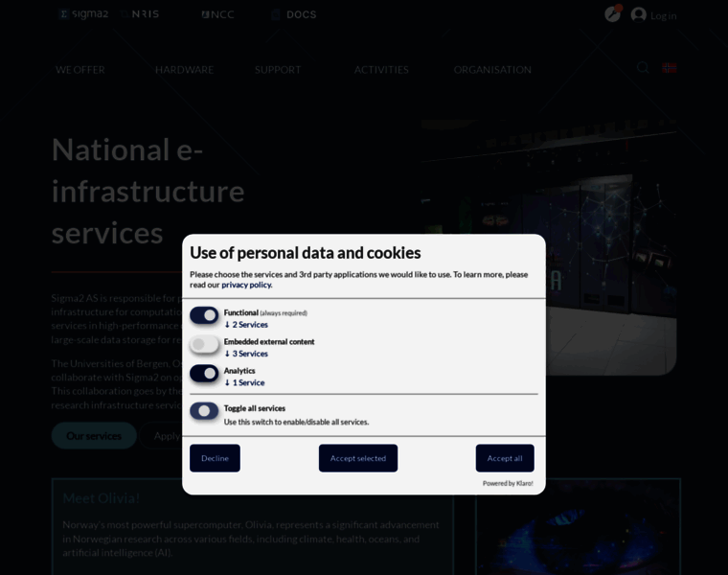728x575 pixels.
Task: Toggle the Functional always-required switch
Action: [204, 315]
